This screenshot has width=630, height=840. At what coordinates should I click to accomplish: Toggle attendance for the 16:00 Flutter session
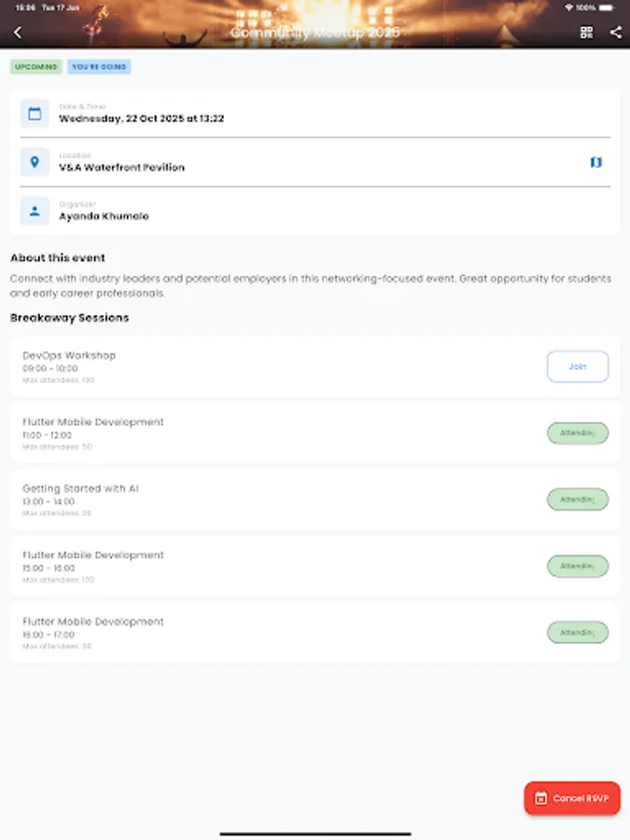tap(577, 632)
